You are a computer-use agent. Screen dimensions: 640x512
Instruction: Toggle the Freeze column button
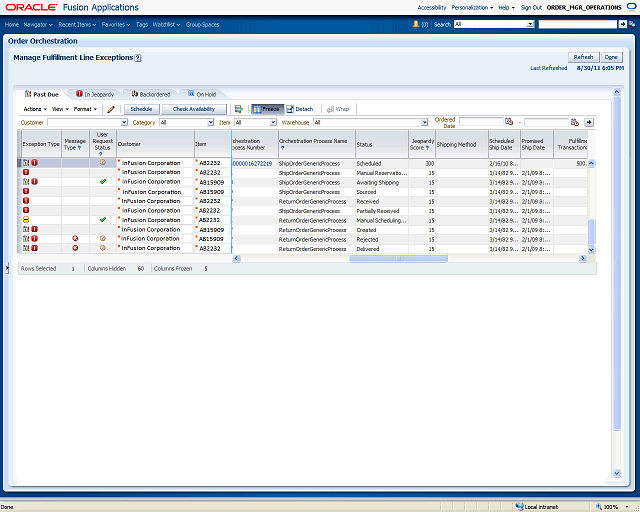[x=266, y=109]
